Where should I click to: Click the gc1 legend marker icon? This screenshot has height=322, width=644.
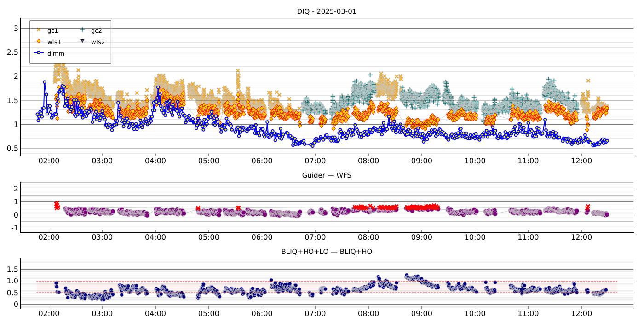39,29
